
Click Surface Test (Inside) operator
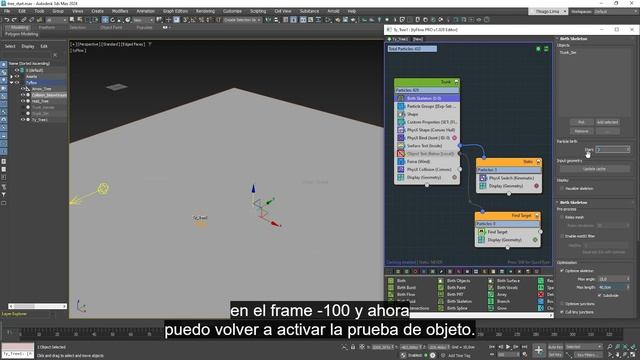click(427, 146)
